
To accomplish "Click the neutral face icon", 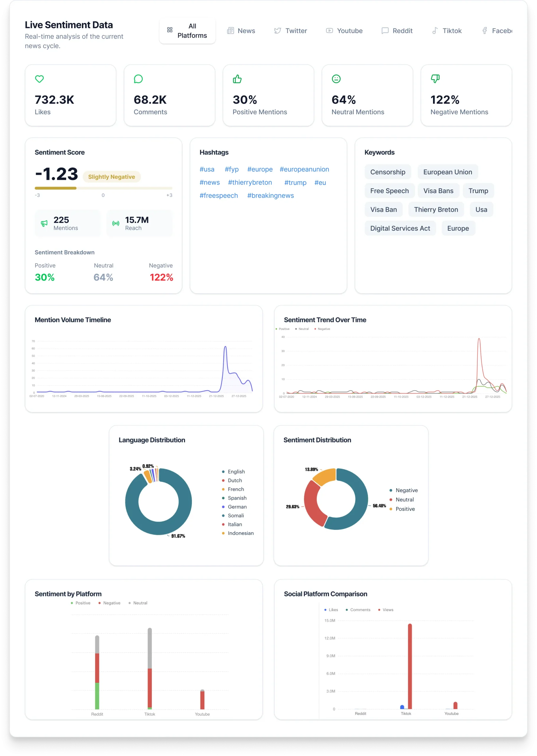I will (x=336, y=79).
